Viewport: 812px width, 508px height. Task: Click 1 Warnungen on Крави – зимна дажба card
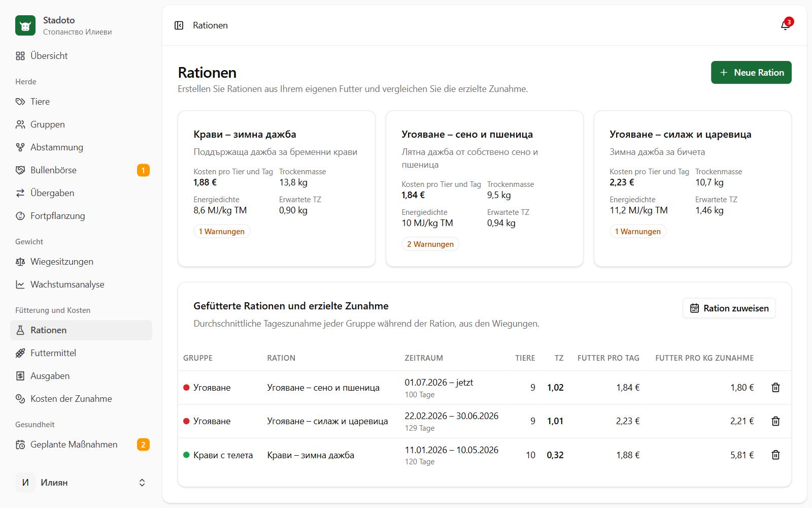coord(222,232)
